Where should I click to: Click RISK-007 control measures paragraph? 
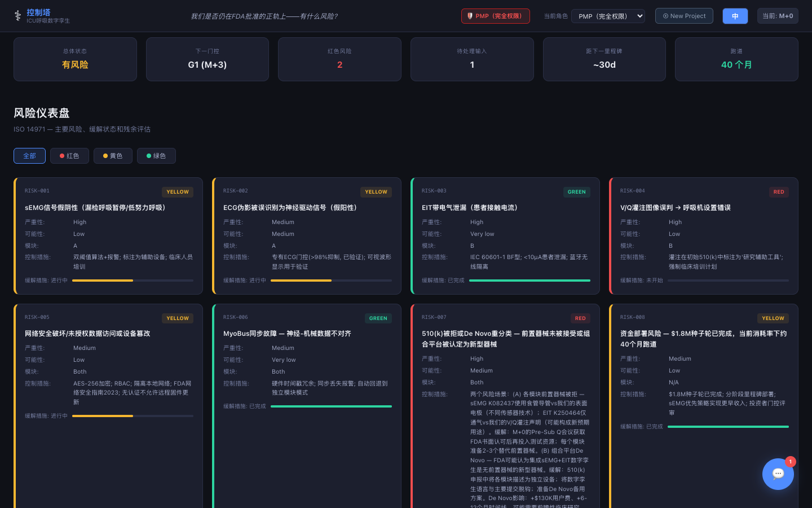[529, 449]
